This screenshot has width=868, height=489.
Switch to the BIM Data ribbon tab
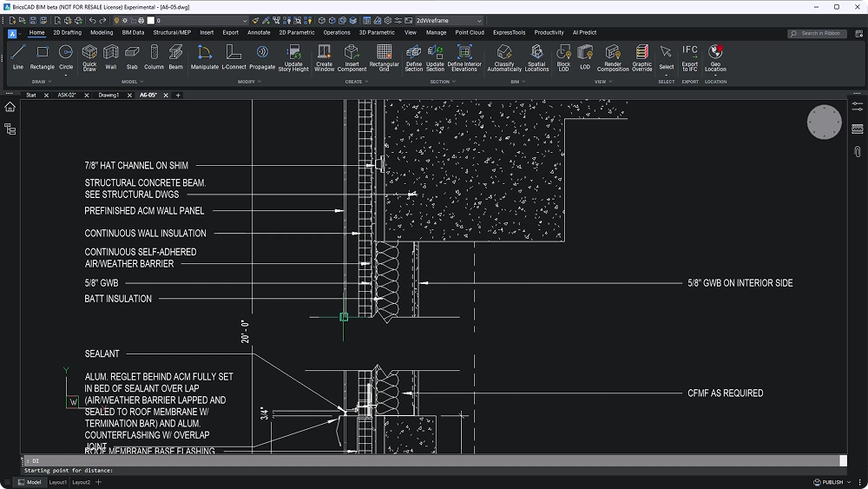133,33
